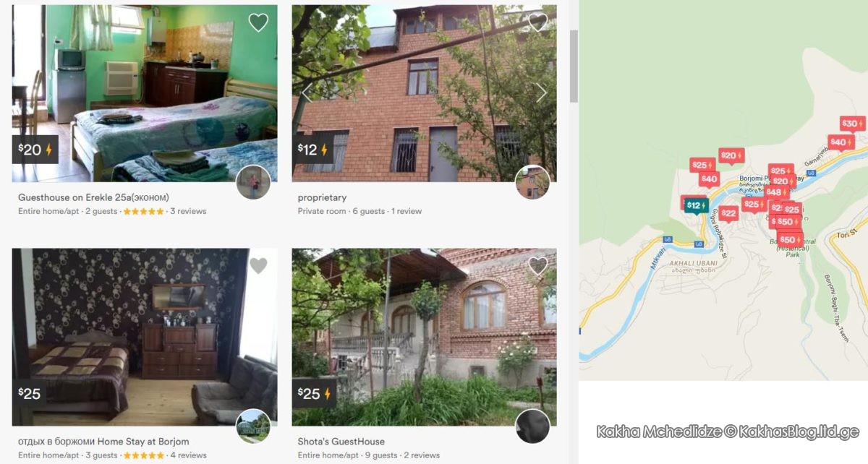Viewport: 868px width, 464px height.
Task: View Shota's GuestHouse host profile picture
Action: 532,426
